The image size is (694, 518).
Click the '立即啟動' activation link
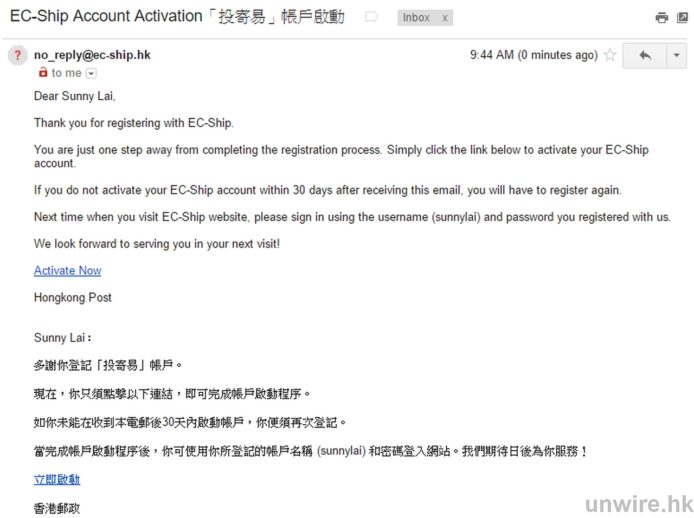coord(56,480)
